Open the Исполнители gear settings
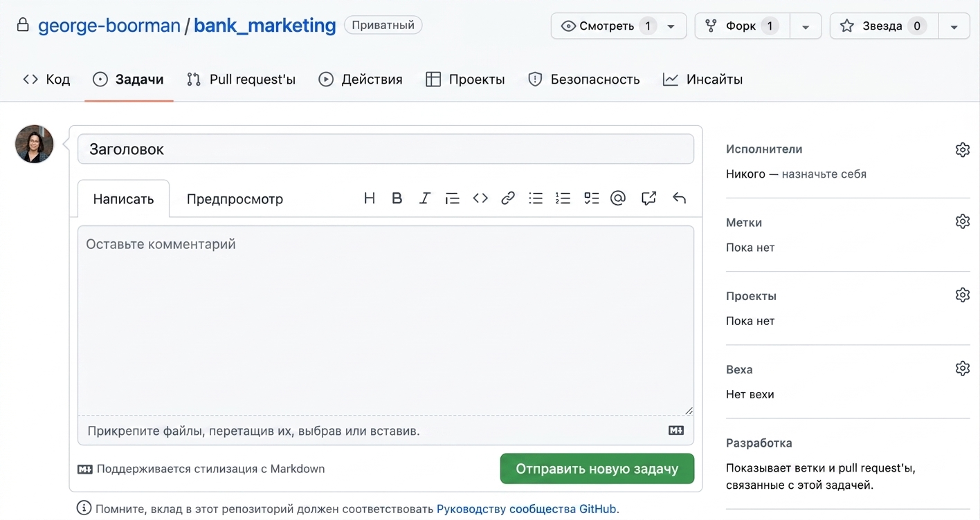The height and width of the screenshot is (520, 980). [963, 149]
